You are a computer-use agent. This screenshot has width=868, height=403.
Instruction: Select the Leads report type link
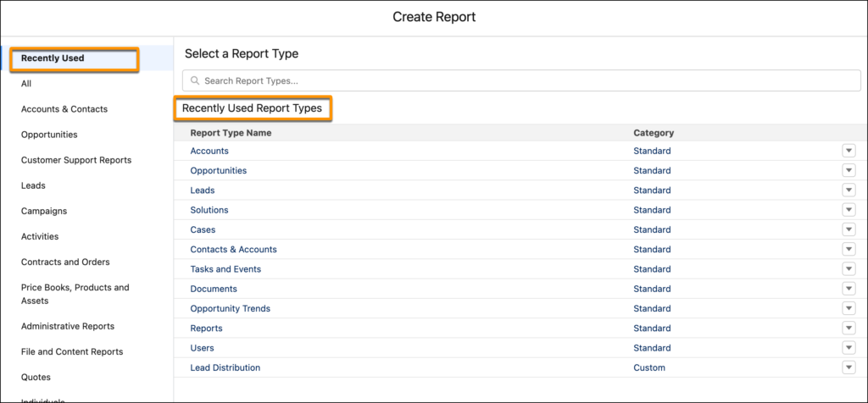tap(202, 190)
